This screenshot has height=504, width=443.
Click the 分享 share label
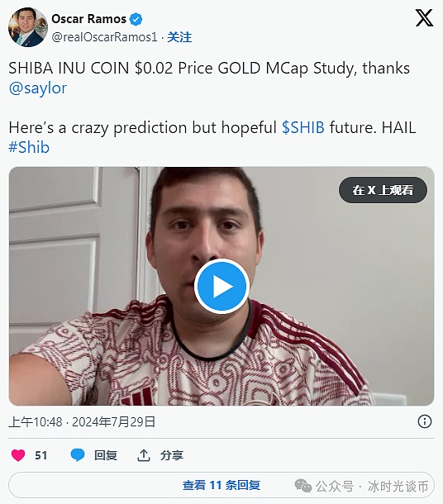click(x=172, y=455)
